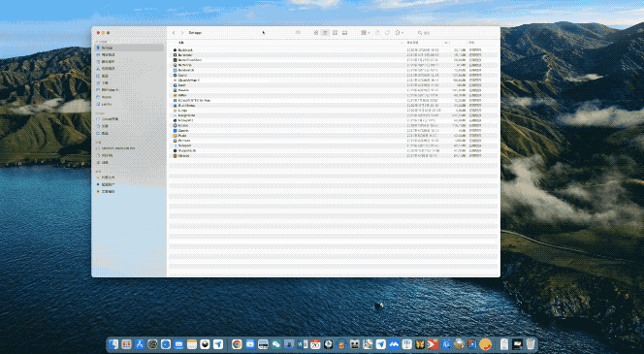Image resolution: width=644 pixels, height=354 pixels.
Task: Sort list by the Date Modified column header
Action: click(x=412, y=43)
